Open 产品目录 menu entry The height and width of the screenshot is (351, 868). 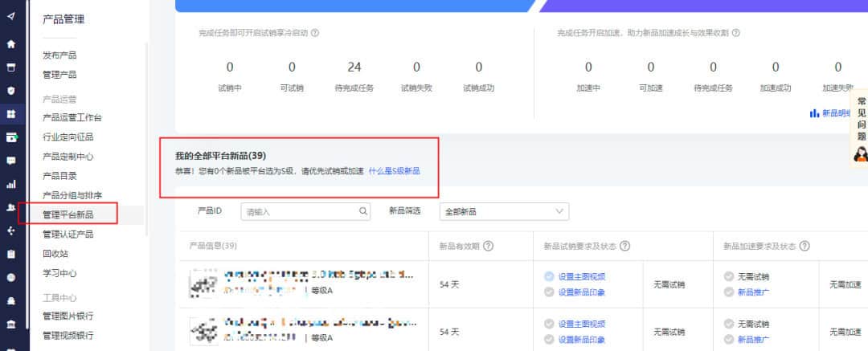[59, 175]
